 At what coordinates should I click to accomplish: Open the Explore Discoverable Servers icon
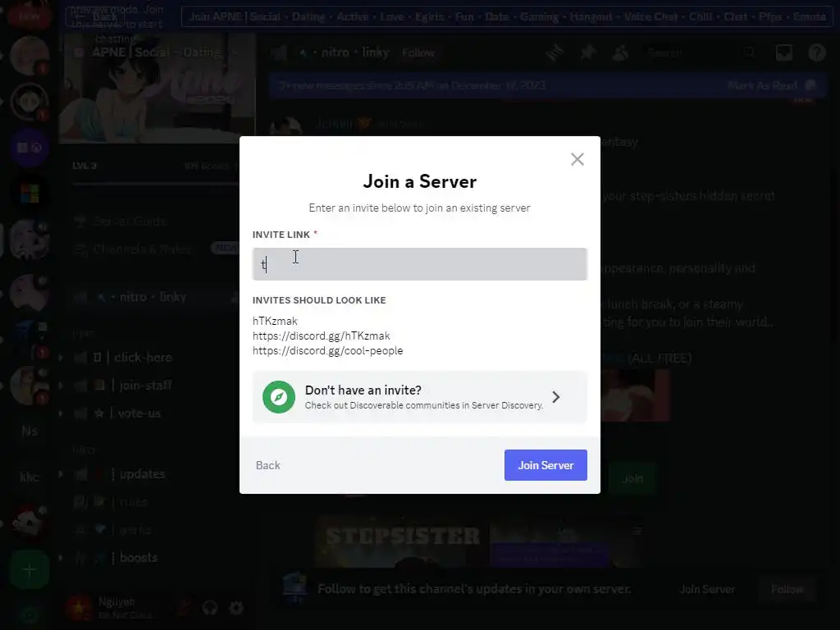[x=30, y=615]
